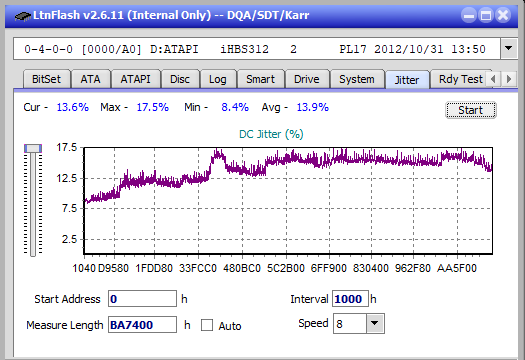Click the Interval input field
The image size is (525, 360).
pos(350,299)
